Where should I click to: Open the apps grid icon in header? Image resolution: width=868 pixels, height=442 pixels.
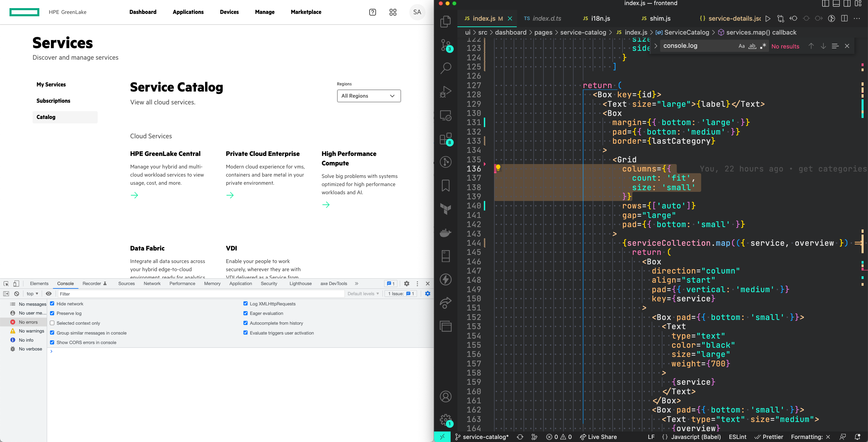[393, 12]
